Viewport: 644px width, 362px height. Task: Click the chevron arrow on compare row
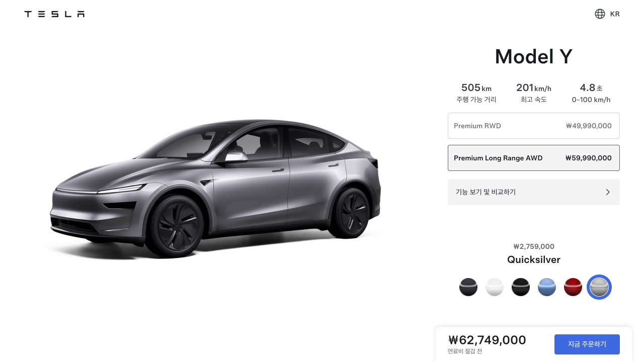[608, 192]
